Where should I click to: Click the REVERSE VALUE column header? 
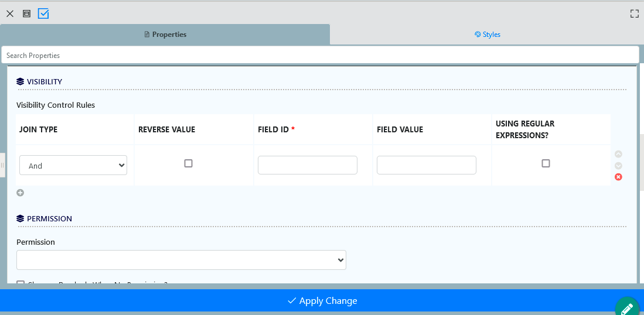[x=167, y=129]
